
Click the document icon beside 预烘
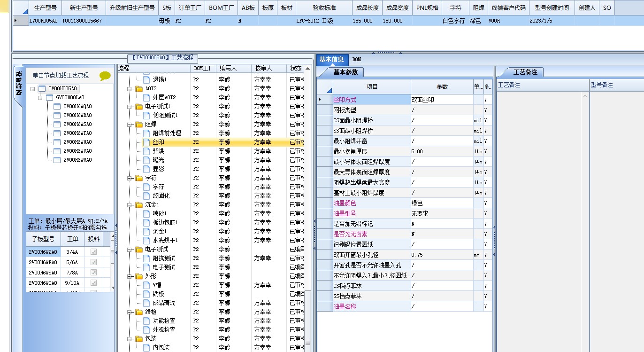(146, 151)
